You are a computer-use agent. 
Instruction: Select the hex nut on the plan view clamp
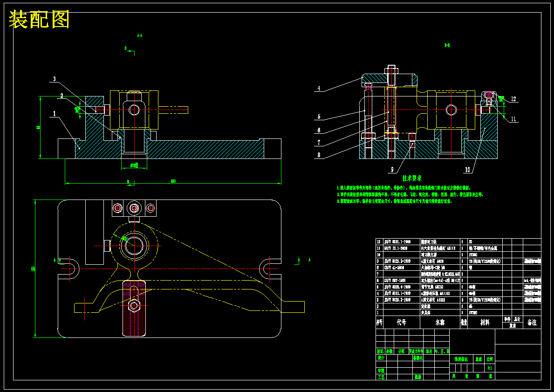click(134, 305)
